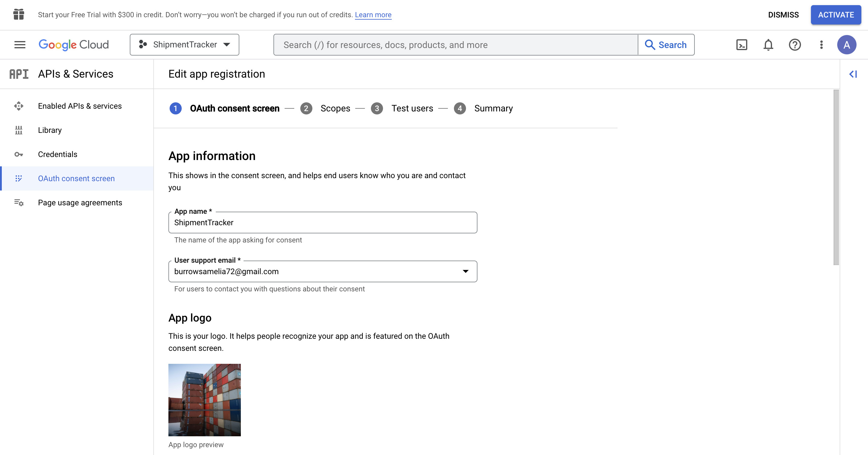Click the App name input field
The width and height of the screenshot is (868, 455).
tap(323, 222)
